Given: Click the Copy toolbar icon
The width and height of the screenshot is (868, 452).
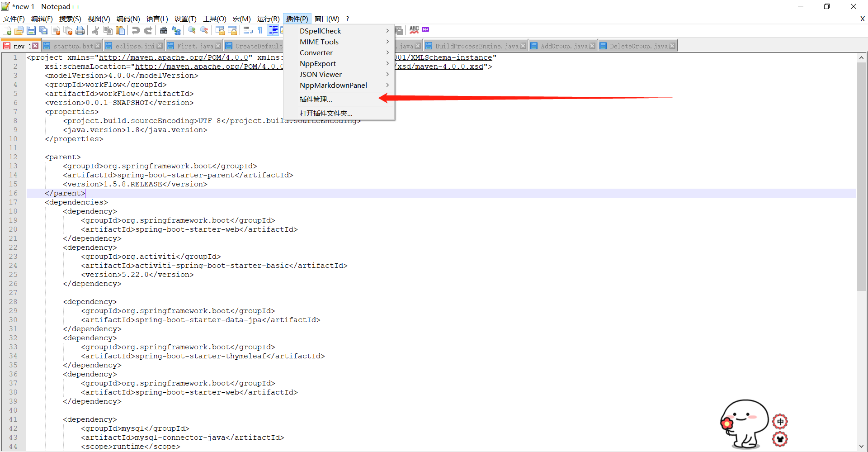Looking at the screenshot, I should pyautogui.click(x=108, y=30).
